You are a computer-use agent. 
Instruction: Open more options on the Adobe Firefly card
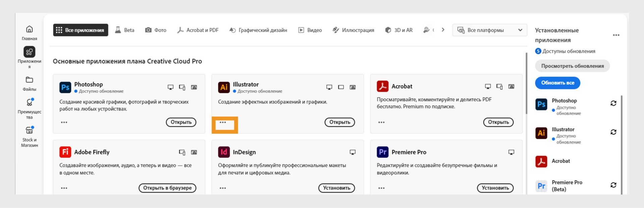[x=64, y=188]
